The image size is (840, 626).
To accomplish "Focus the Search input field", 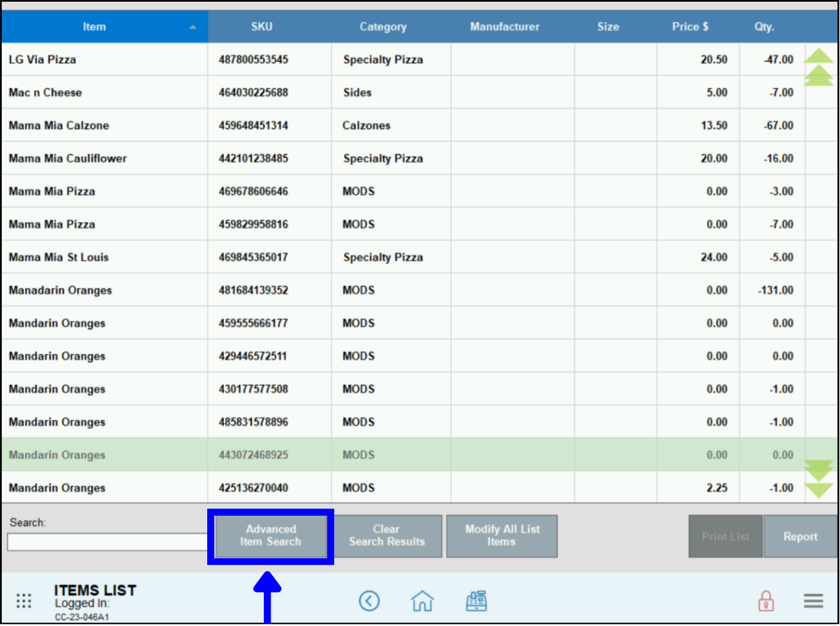I will coord(108,542).
